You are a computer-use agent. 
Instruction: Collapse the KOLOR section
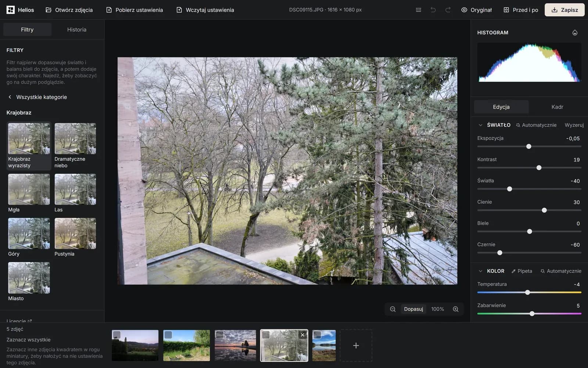pyautogui.click(x=480, y=271)
